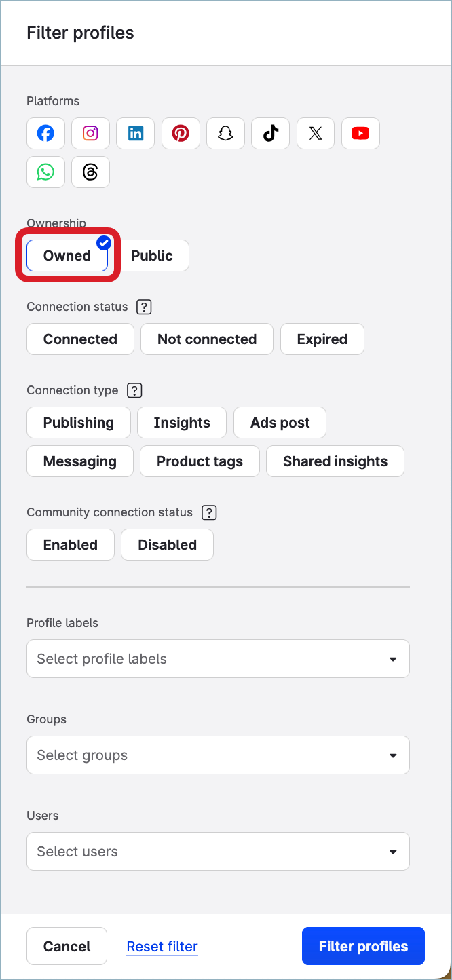Click the Reset filter link
The width and height of the screenshot is (452, 980).
162,946
